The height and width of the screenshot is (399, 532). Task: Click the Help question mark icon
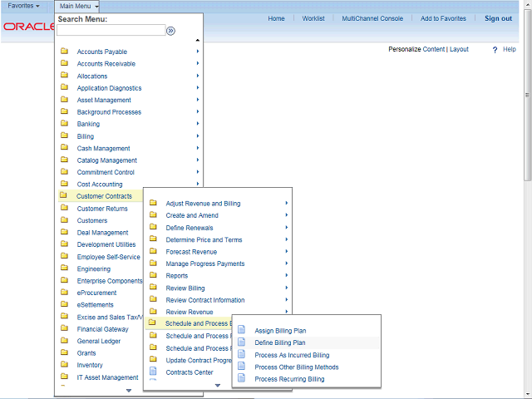pos(495,50)
